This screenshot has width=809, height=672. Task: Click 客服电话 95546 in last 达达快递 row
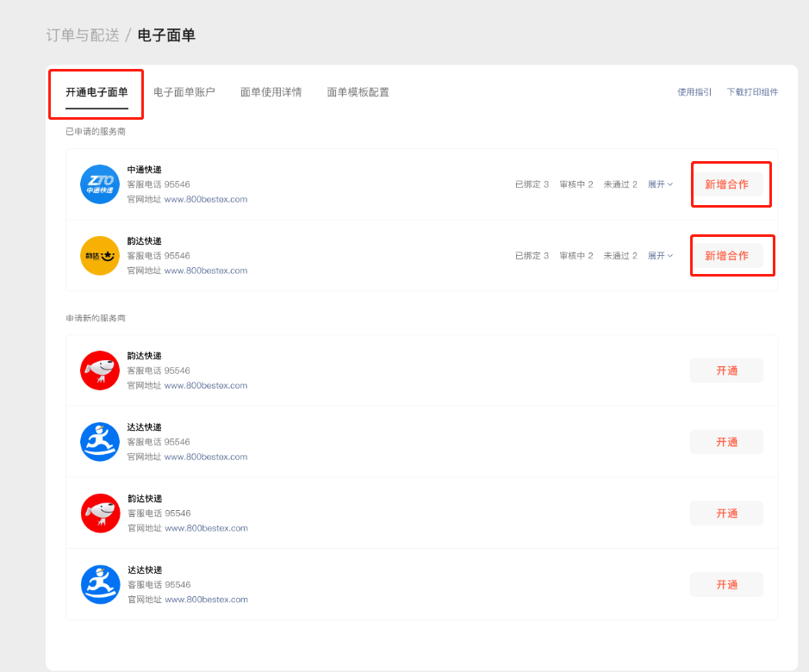tap(159, 584)
